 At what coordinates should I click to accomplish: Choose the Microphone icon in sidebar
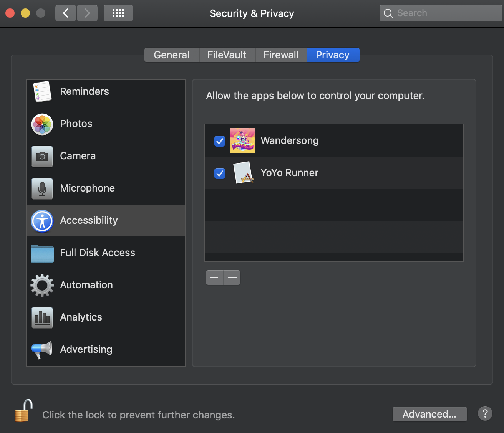[x=42, y=188]
